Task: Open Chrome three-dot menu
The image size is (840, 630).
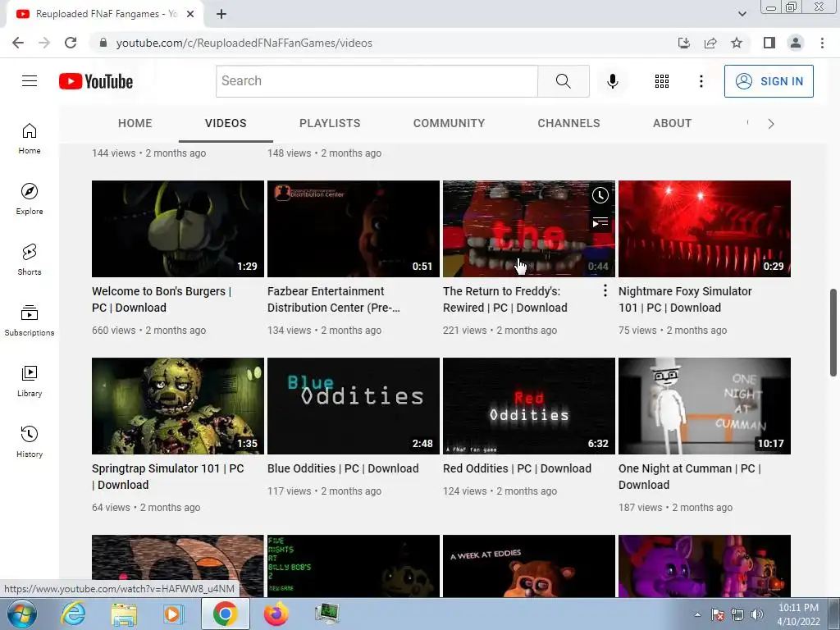Action: pyautogui.click(x=822, y=43)
